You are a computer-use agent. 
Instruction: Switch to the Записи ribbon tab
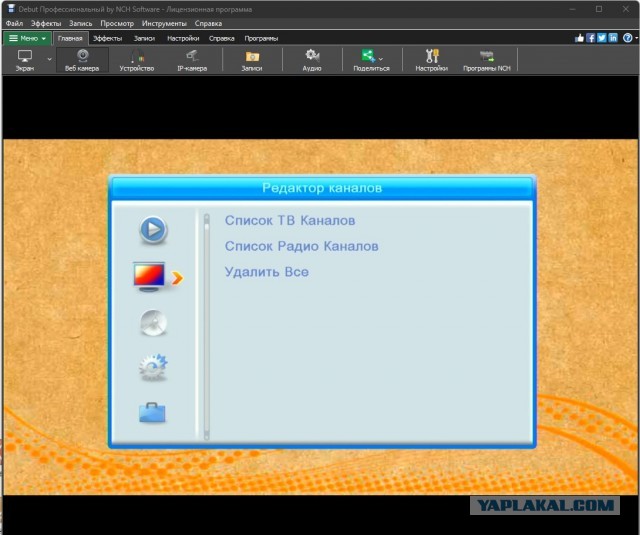tap(144, 38)
